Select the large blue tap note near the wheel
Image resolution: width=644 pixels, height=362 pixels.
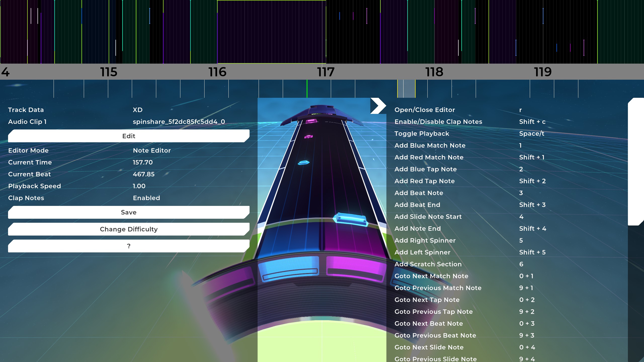[350, 219]
